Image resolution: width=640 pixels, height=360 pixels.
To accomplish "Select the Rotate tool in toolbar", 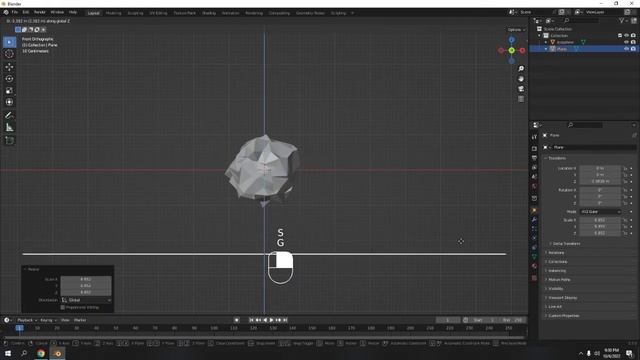I will 9,78.
